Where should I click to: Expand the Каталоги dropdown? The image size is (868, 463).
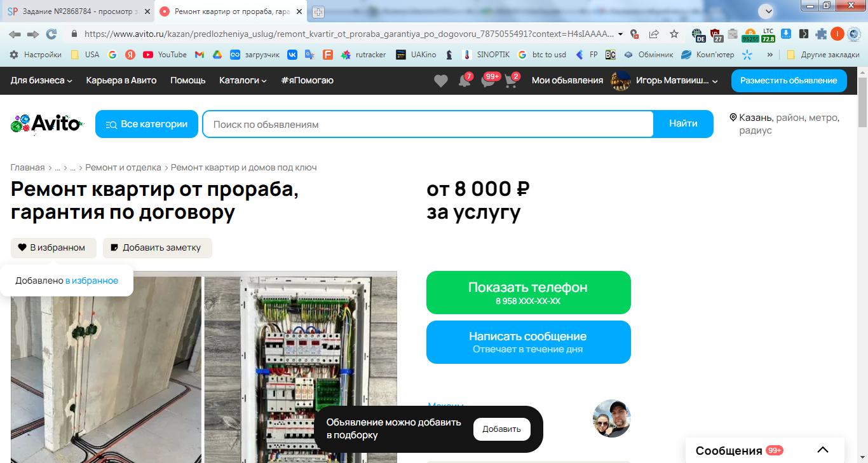243,80
